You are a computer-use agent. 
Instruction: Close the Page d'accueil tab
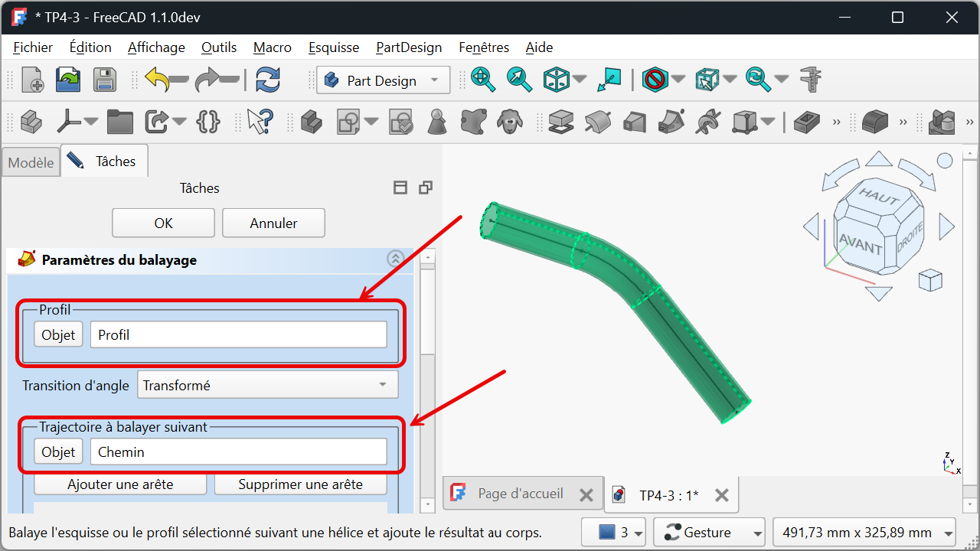586,495
